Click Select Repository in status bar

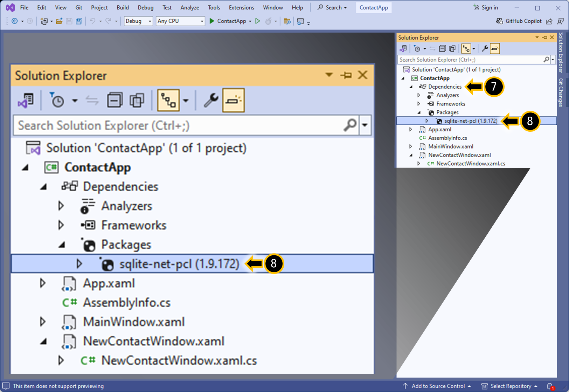(510, 386)
